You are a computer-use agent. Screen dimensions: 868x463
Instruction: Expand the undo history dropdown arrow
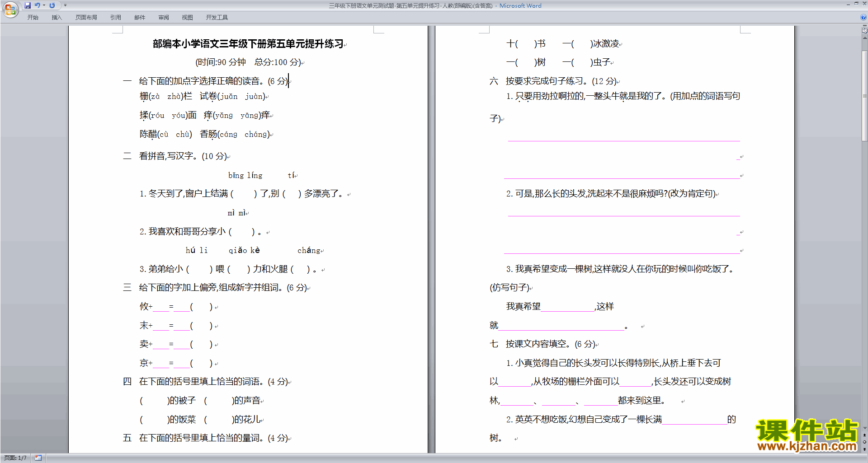click(x=44, y=5)
